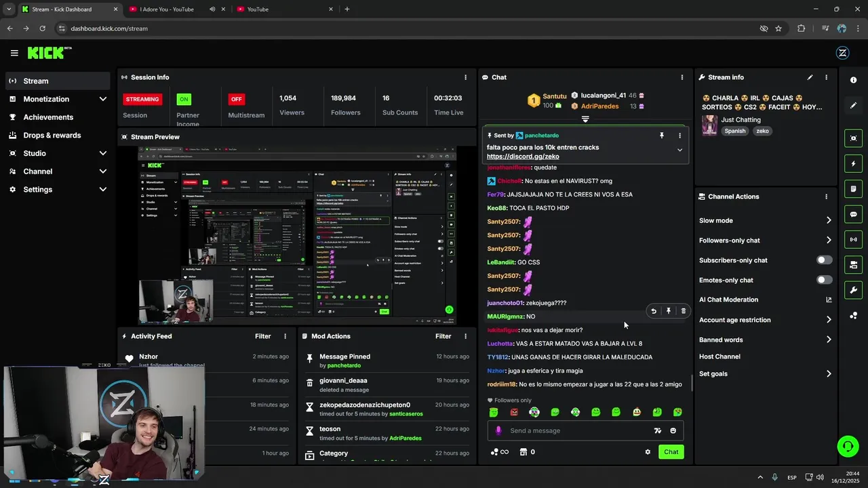
Task: Select Stream in the left sidebar
Action: pyautogui.click(x=58, y=81)
